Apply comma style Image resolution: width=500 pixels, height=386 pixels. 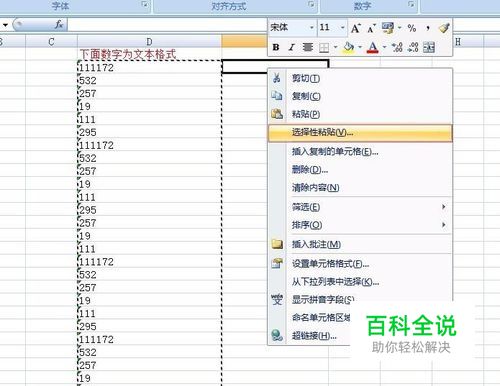click(428, 28)
